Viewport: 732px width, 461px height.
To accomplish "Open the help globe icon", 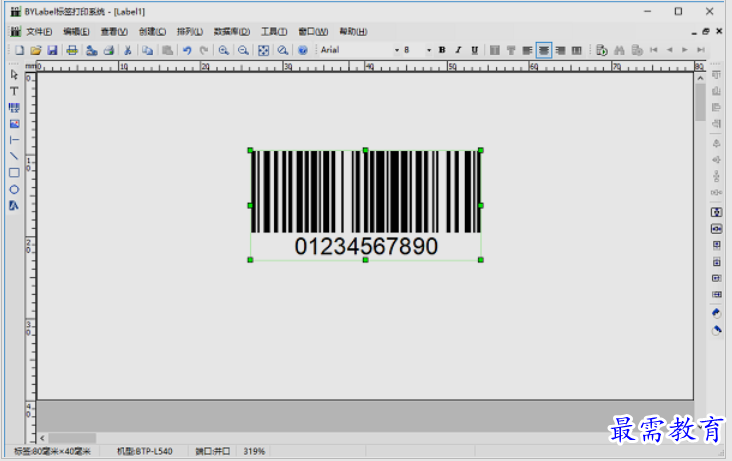I will (x=303, y=50).
